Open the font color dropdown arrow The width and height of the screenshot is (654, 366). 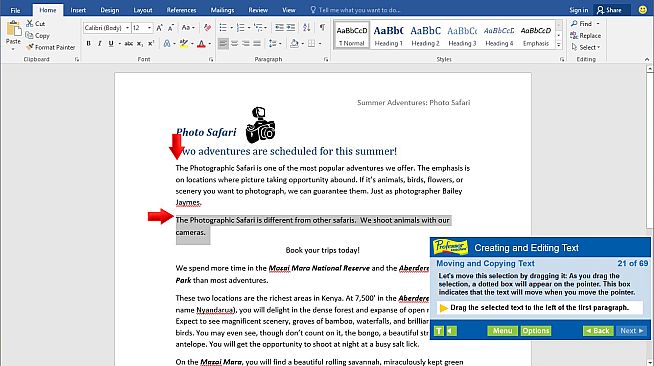[x=209, y=43]
